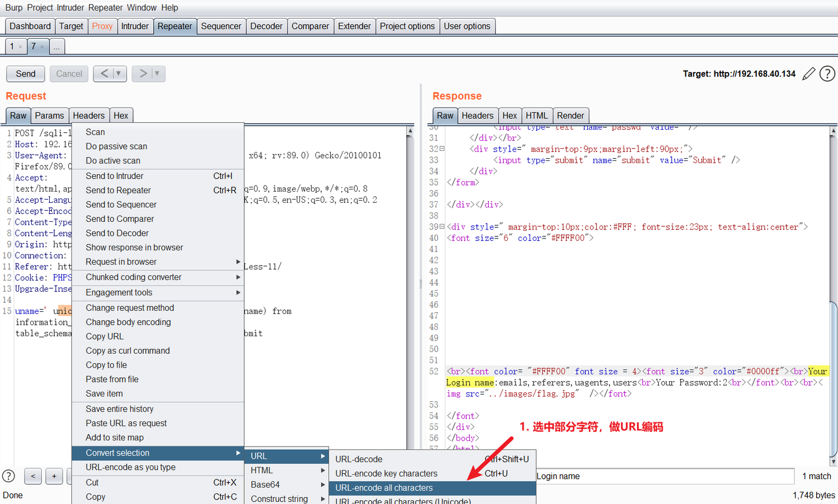Open help icon beside the target pencil
838x504 pixels.
click(827, 74)
